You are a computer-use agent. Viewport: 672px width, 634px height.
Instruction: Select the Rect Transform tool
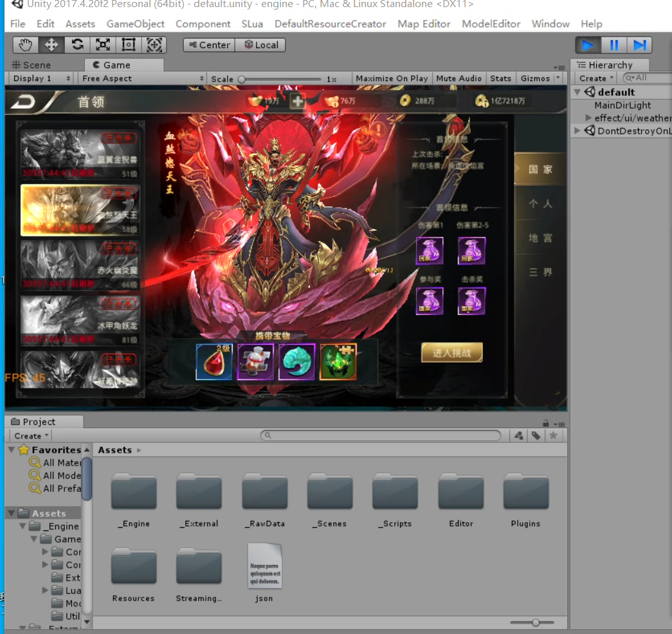(x=129, y=45)
